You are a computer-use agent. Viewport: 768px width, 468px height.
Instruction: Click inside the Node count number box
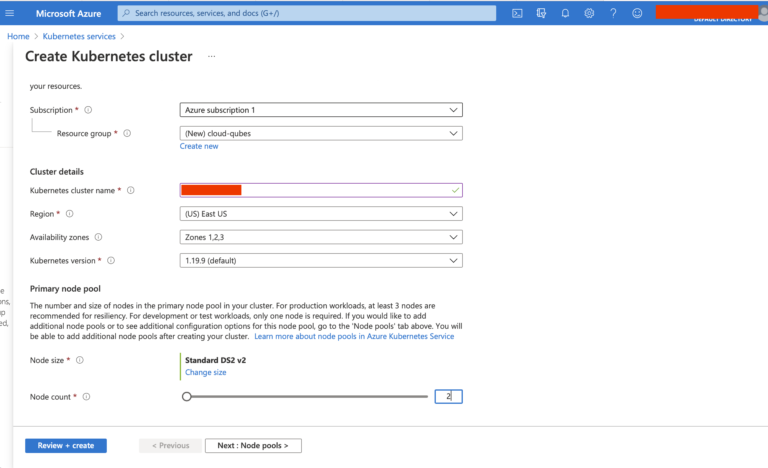pyautogui.click(x=448, y=396)
